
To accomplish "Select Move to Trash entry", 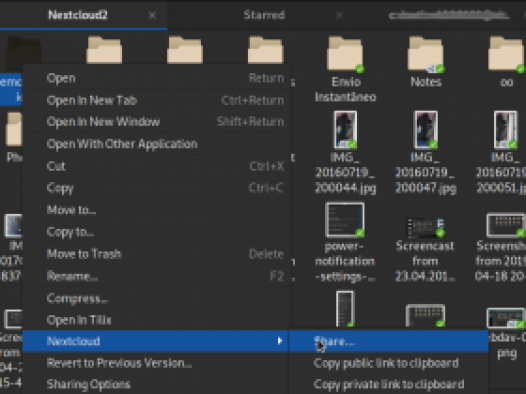I will point(156,254).
